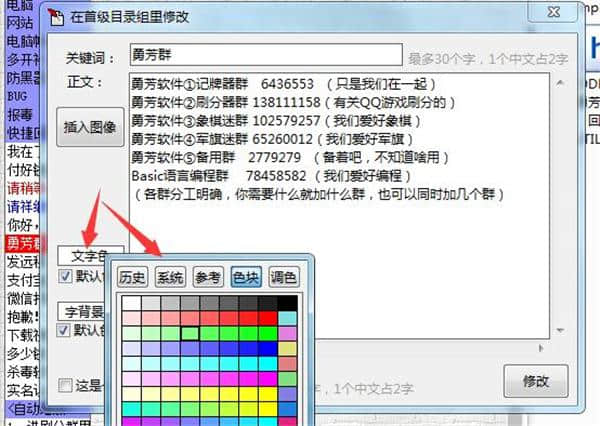Toggle the 默认 checkbox under 字背景

tap(64, 330)
